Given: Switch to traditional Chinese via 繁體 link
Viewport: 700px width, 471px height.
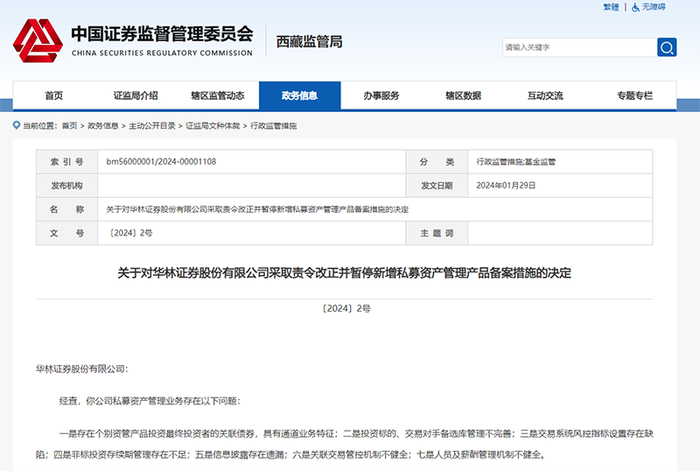Looking at the screenshot, I should tap(611, 7).
